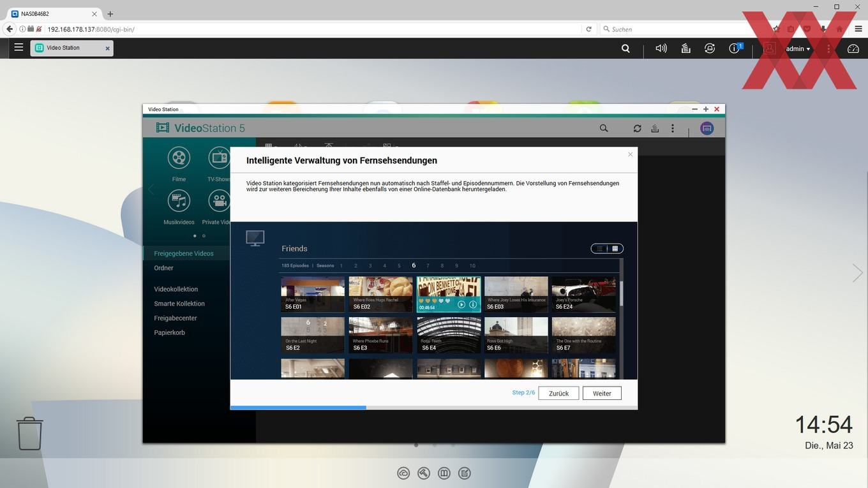Open S6 E01 After Vegas thumbnail
The image size is (868, 488).
point(313,294)
